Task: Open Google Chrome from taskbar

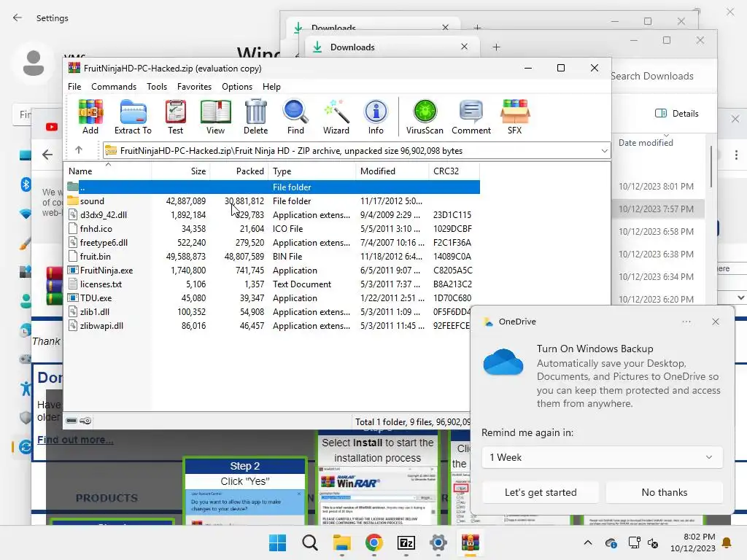Action: coord(374,542)
